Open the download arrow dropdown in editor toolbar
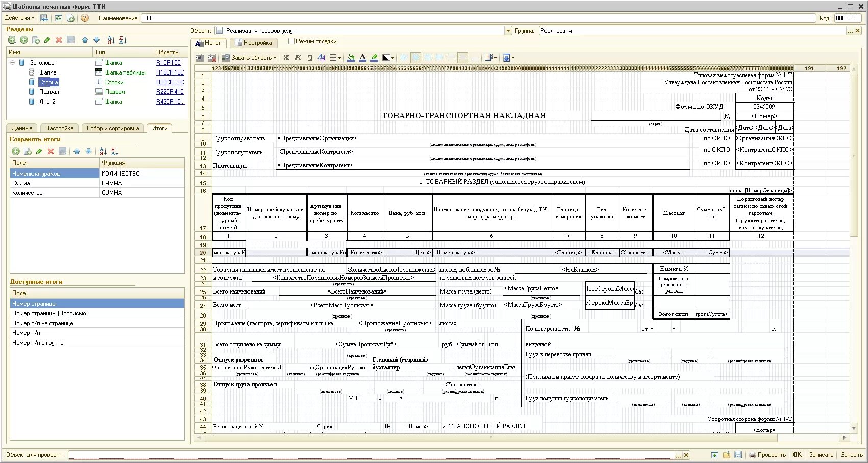The image size is (868, 463). 513,58
